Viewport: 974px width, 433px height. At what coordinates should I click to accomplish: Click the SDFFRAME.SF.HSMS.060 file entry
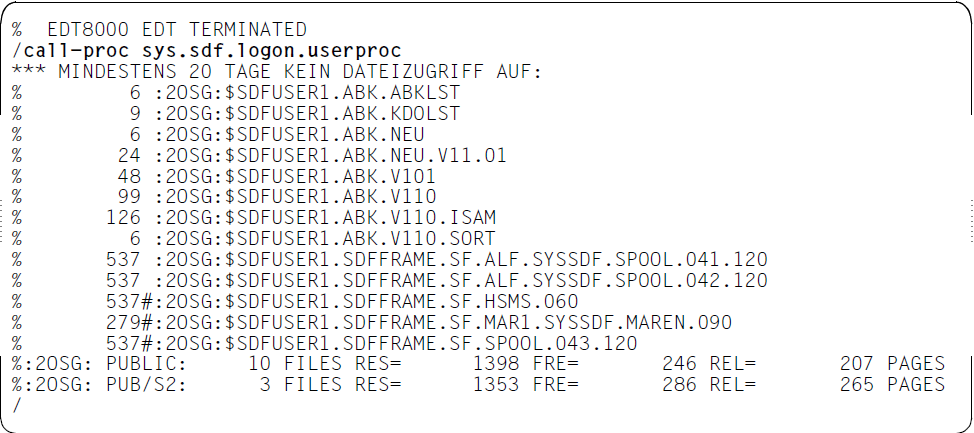(x=295, y=301)
